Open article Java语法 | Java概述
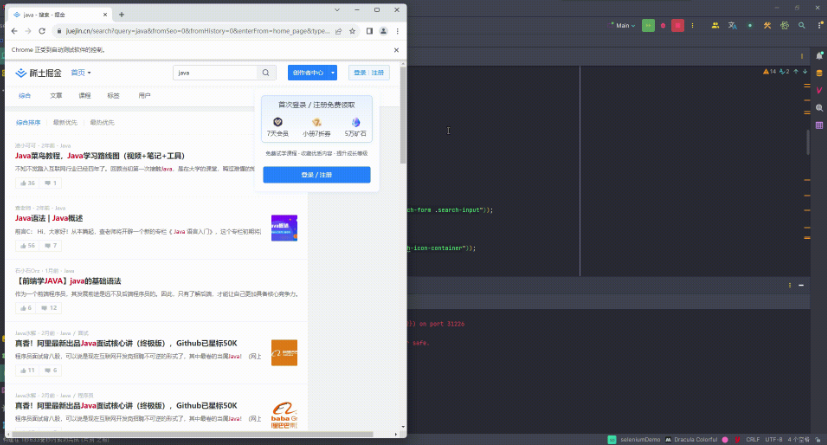Image resolution: width=827 pixels, height=445 pixels. pyautogui.click(x=49, y=218)
